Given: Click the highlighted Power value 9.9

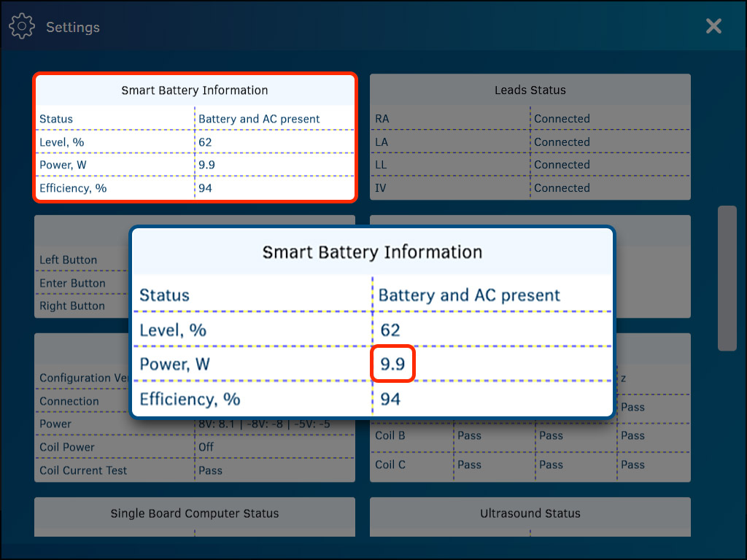Looking at the screenshot, I should (x=392, y=364).
